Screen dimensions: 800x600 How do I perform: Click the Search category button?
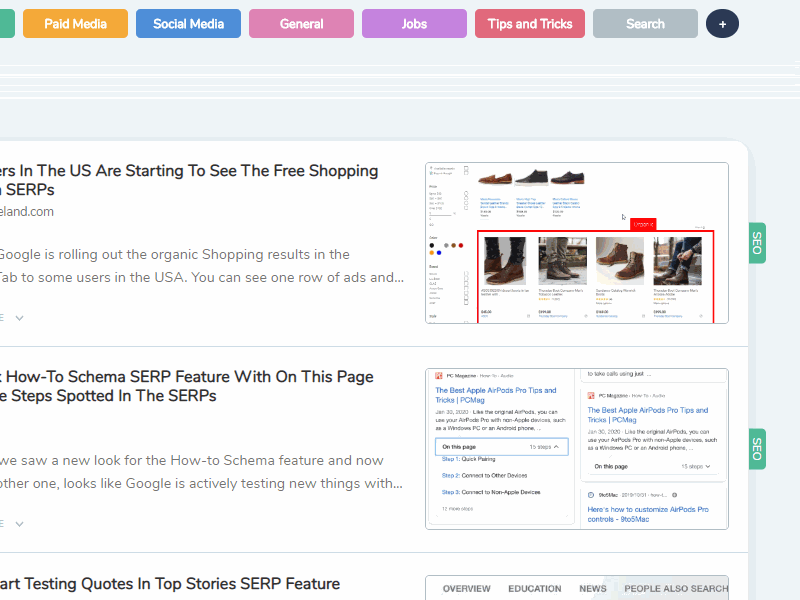pyautogui.click(x=645, y=23)
